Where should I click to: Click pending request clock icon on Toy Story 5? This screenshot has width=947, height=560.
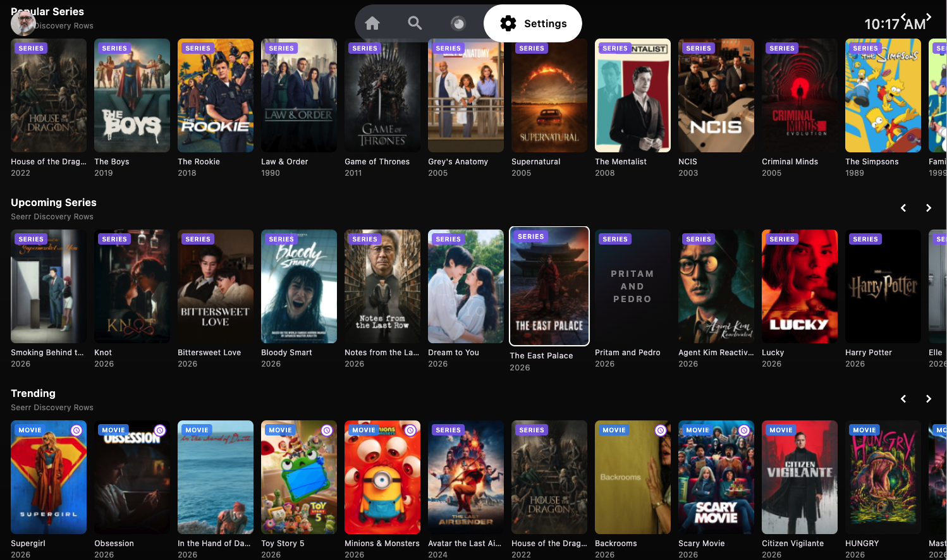coord(327,430)
